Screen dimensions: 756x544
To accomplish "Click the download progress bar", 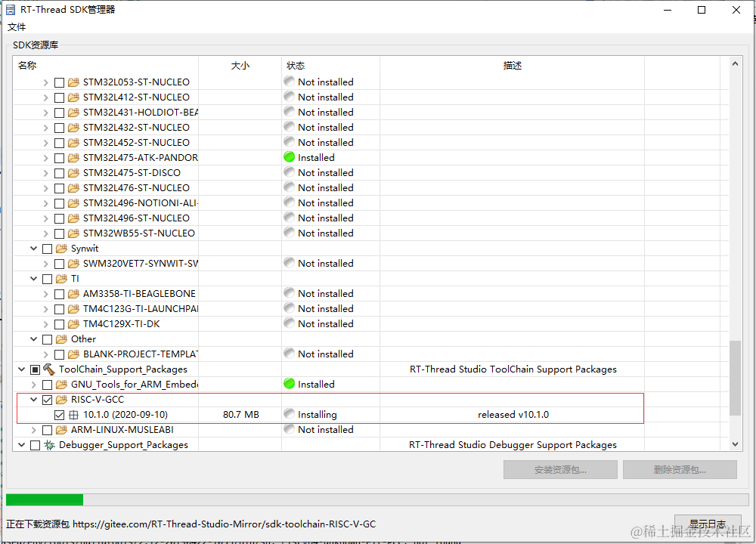I will click(377, 499).
